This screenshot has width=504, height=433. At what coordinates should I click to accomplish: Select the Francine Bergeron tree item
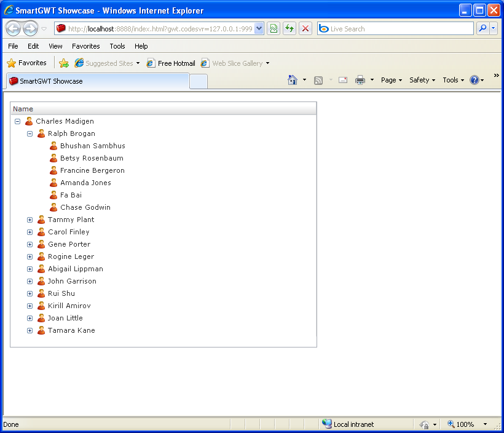point(92,170)
